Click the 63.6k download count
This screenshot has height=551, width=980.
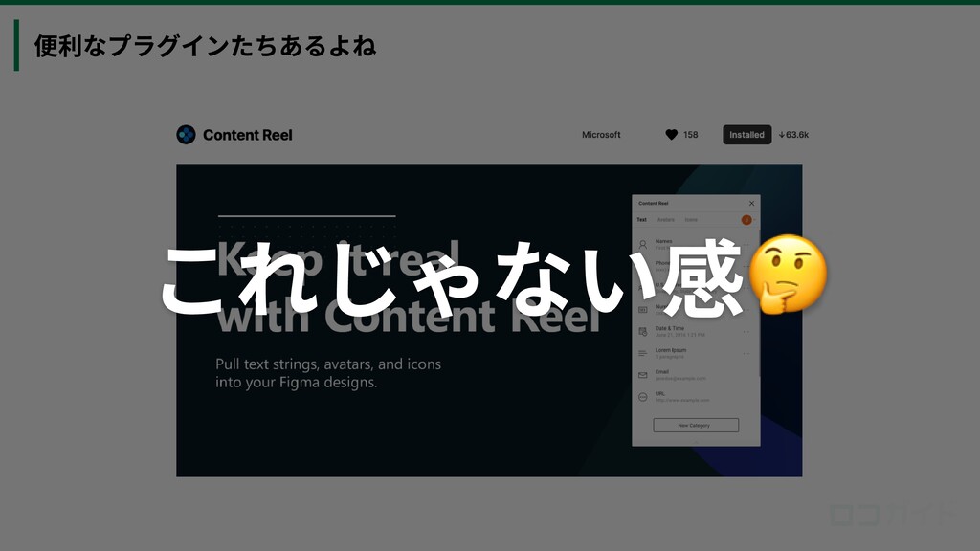[793, 135]
